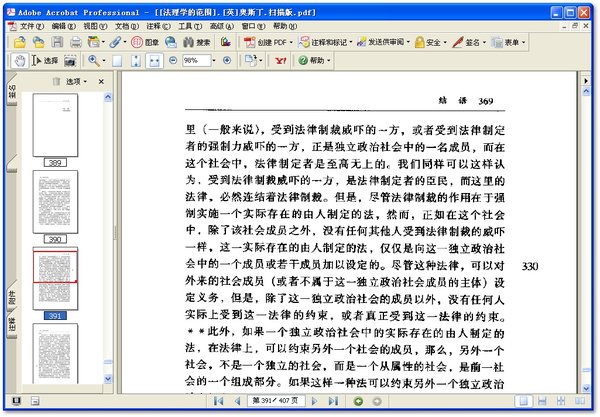Select page thumbnail 390
Image resolution: width=600 pixels, height=417 pixels.
[55, 202]
